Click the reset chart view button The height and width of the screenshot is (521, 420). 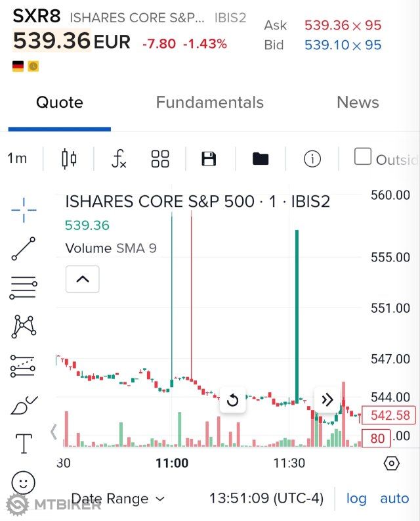(x=232, y=401)
